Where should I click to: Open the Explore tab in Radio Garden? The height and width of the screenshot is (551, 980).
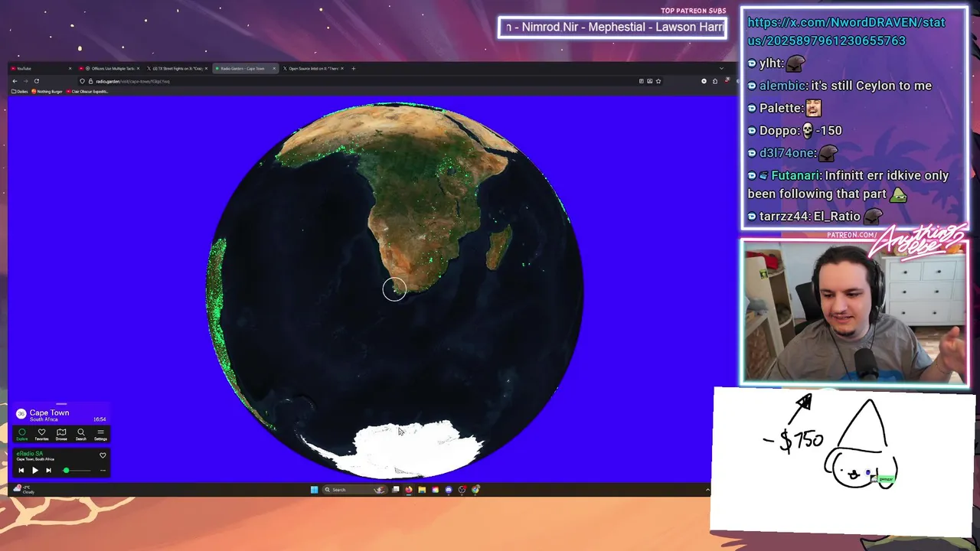coord(22,435)
